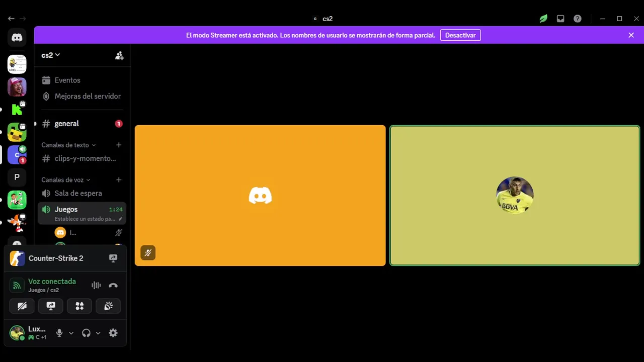Image resolution: width=644 pixels, height=362 pixels.
Task: Open the microphone input options arrow
Action: tap(71, 333)
